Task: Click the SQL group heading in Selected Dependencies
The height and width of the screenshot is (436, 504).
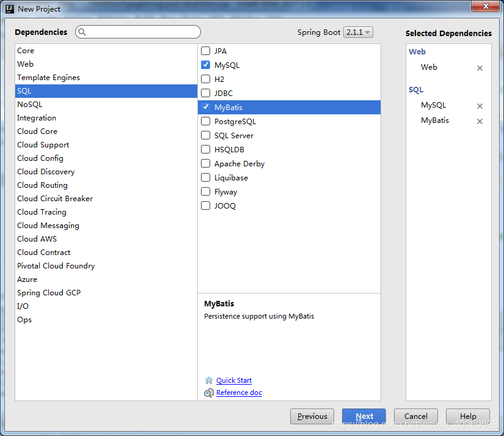Action: [416, 90]
